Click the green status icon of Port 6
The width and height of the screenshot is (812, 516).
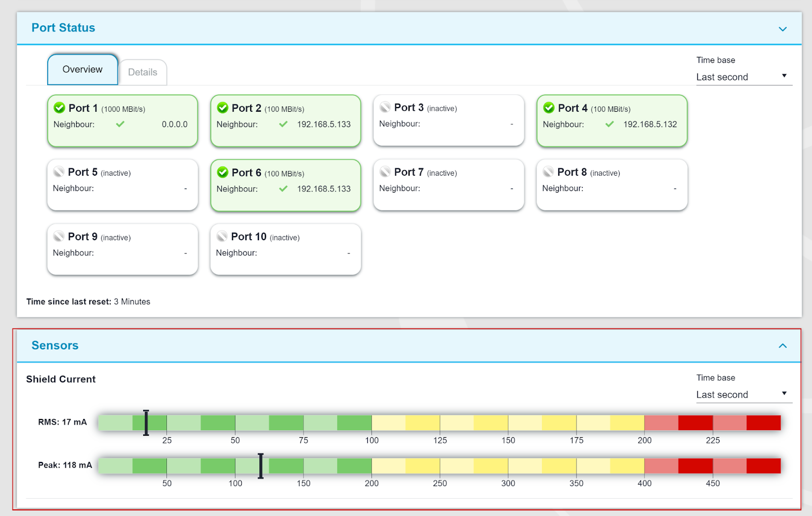[x=223, y=172]
